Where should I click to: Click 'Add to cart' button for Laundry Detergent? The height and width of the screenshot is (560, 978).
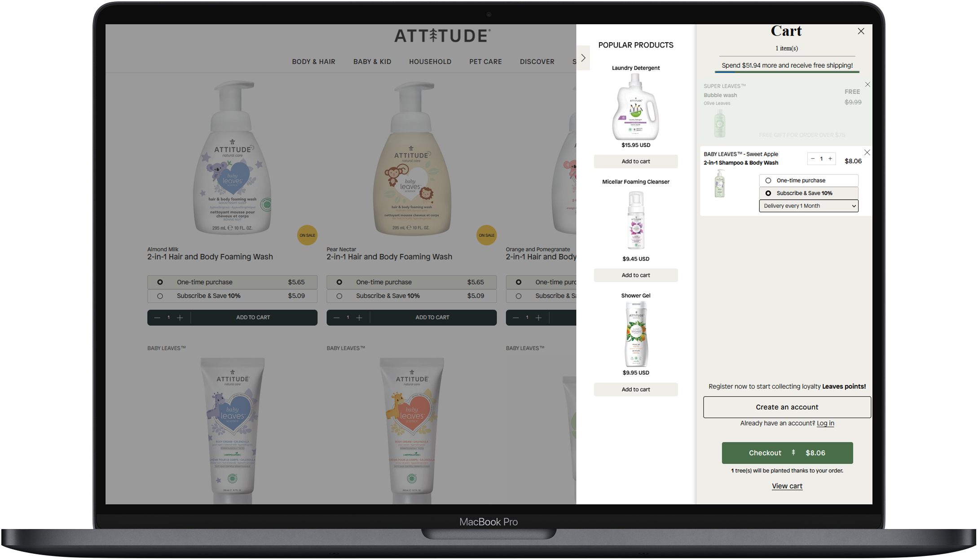click(x=635, y=161)
